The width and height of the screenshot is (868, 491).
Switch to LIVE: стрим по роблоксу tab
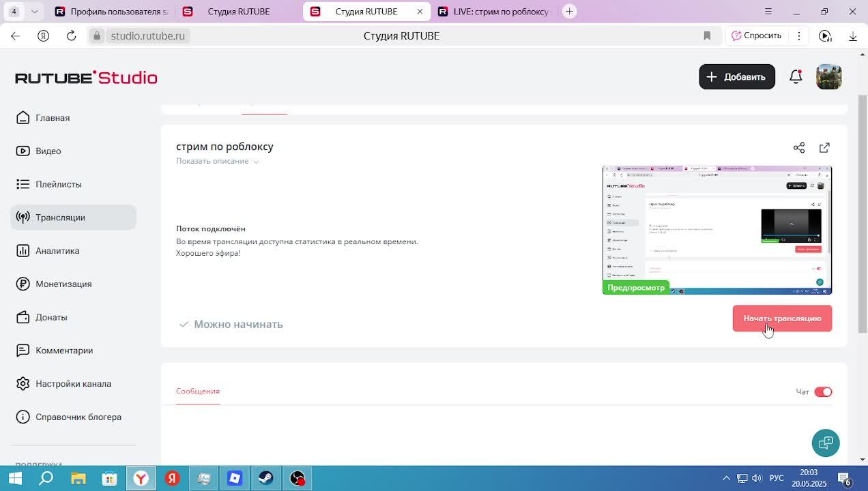click(495, 12)
